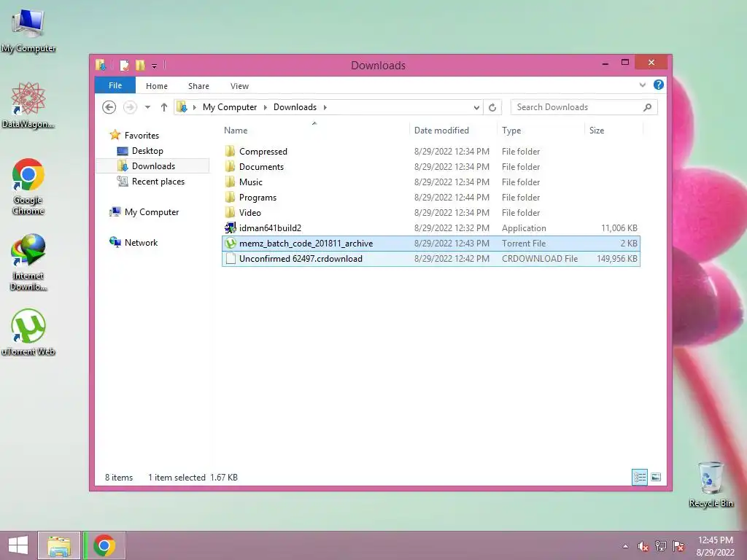Open the Help question mark icon
The width and height of the screenshot is (747, 560).
coord(659,85)
